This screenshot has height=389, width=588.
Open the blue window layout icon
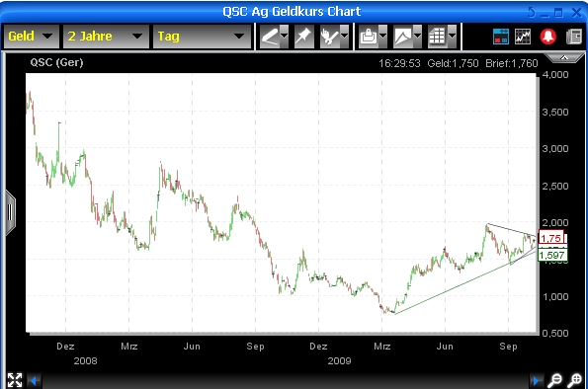tap(501, 37)
